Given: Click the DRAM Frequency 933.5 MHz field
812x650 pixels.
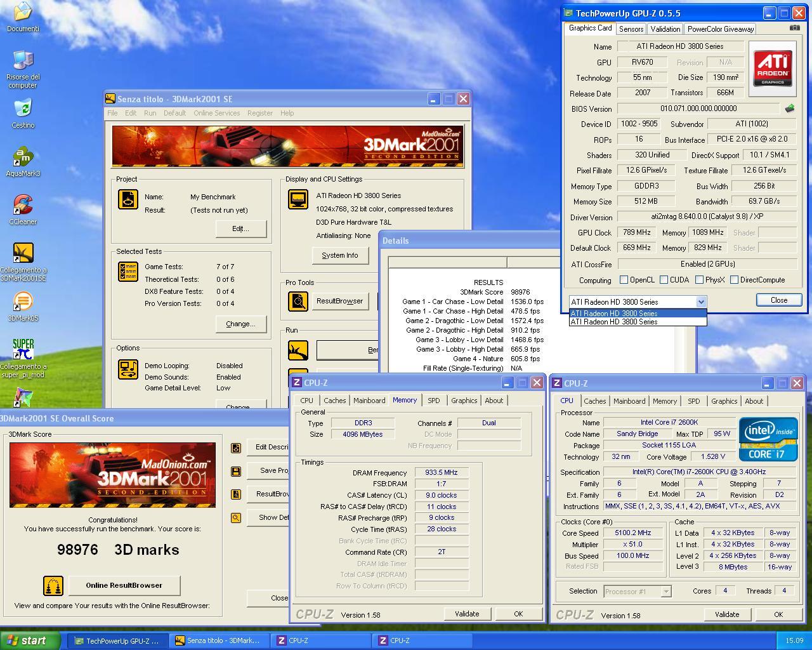Looking at the screenshot, I should 442,473.
